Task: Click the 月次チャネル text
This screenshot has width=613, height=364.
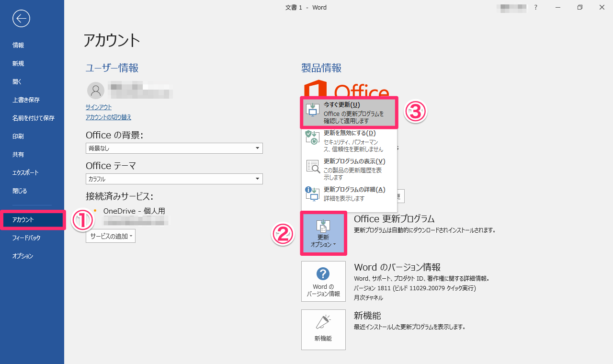Action: (x=368, y=298)
